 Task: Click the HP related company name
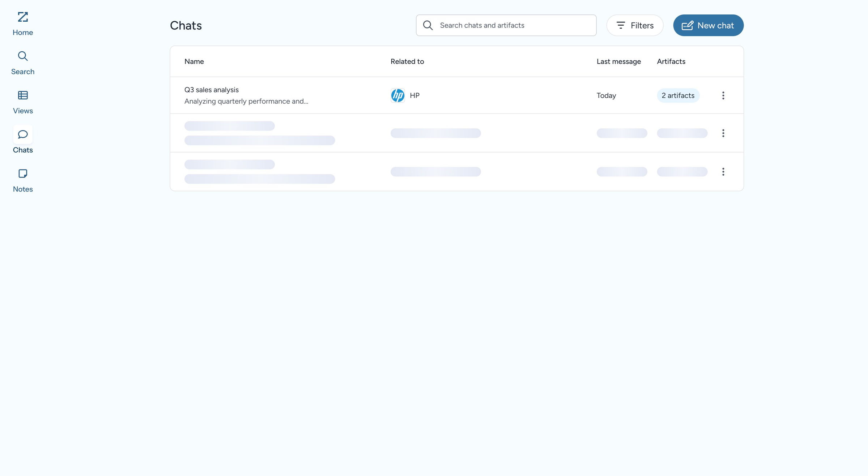(x=414, y=95)
